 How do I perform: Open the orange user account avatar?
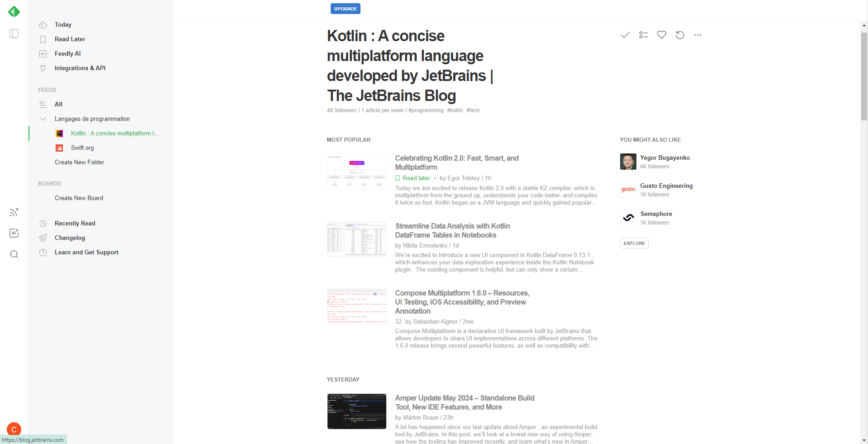[14, 429]
